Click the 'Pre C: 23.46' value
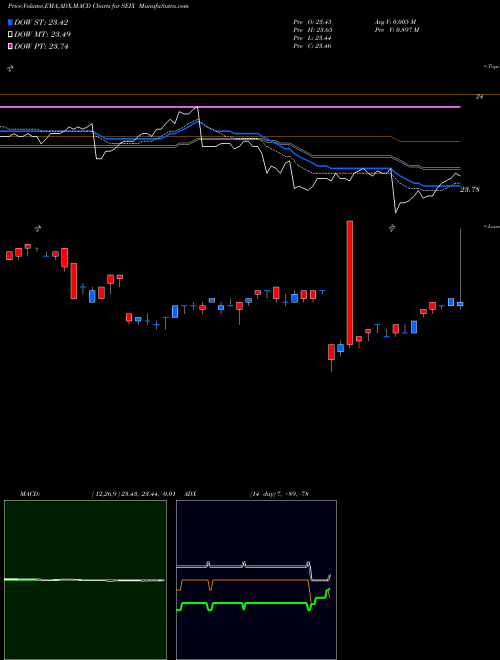 coord(312,46)
